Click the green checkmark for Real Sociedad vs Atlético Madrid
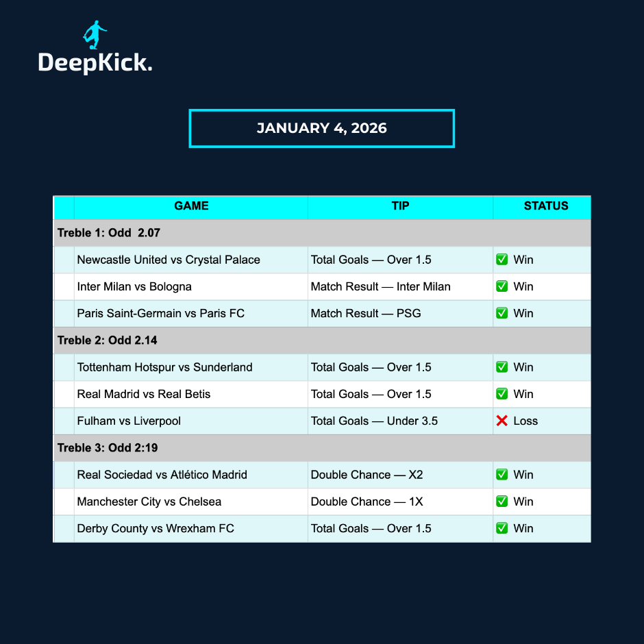644x644 pixels. [x=502, y=475]
